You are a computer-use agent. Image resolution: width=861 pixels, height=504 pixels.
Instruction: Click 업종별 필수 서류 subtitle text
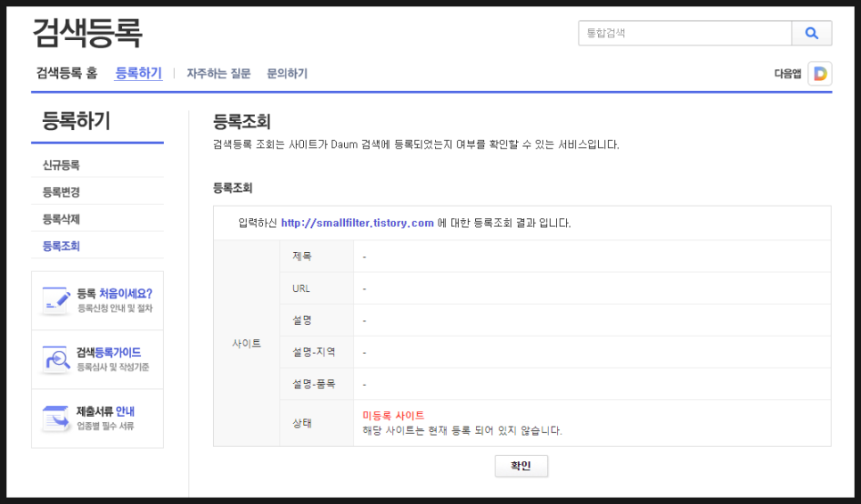coord(105,427)
